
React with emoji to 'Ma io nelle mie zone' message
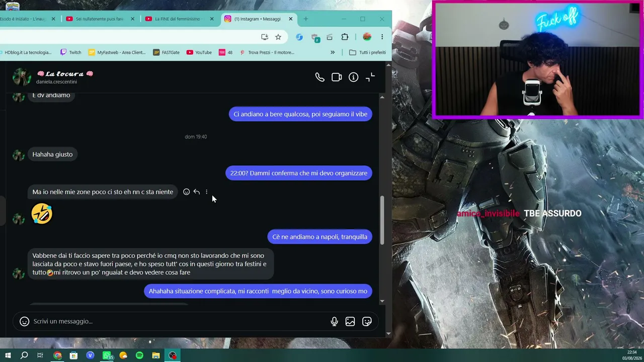tap(186, 192)
